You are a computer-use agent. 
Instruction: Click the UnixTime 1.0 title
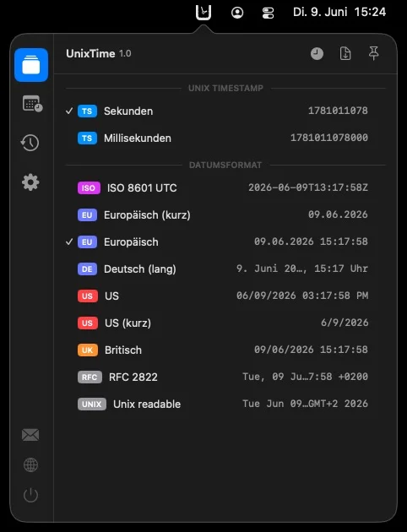(99, 53)
